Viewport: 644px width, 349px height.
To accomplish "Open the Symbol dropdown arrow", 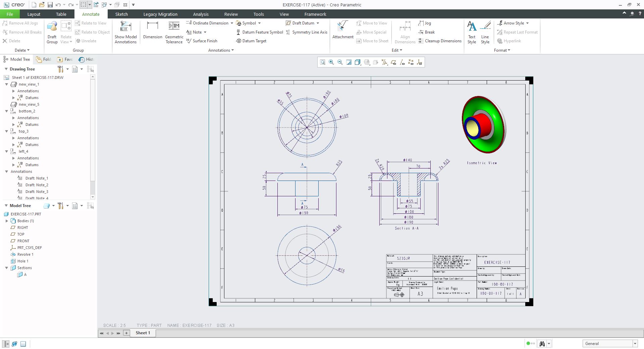I will (259, 23).
